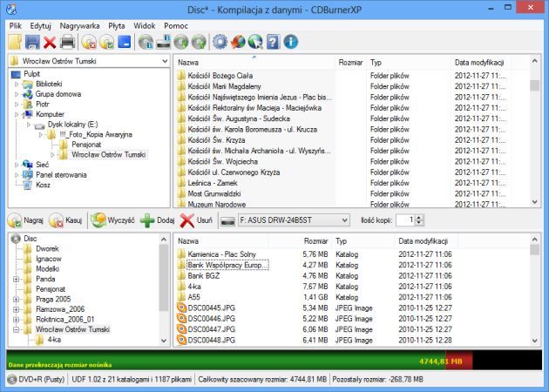
Task: Show about info with the blue i icon
Action: coord(290,42)
